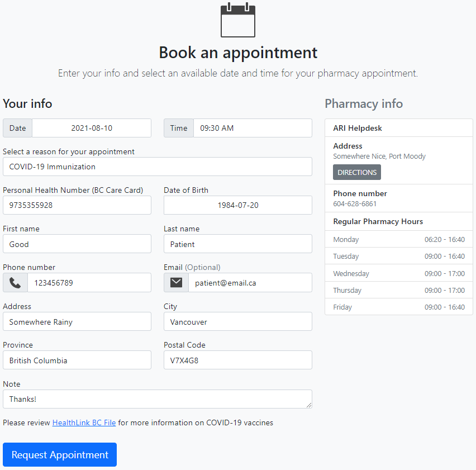Open the Province dropdown showing British Columbia
The image size is (476, 470).
(77, 360)
